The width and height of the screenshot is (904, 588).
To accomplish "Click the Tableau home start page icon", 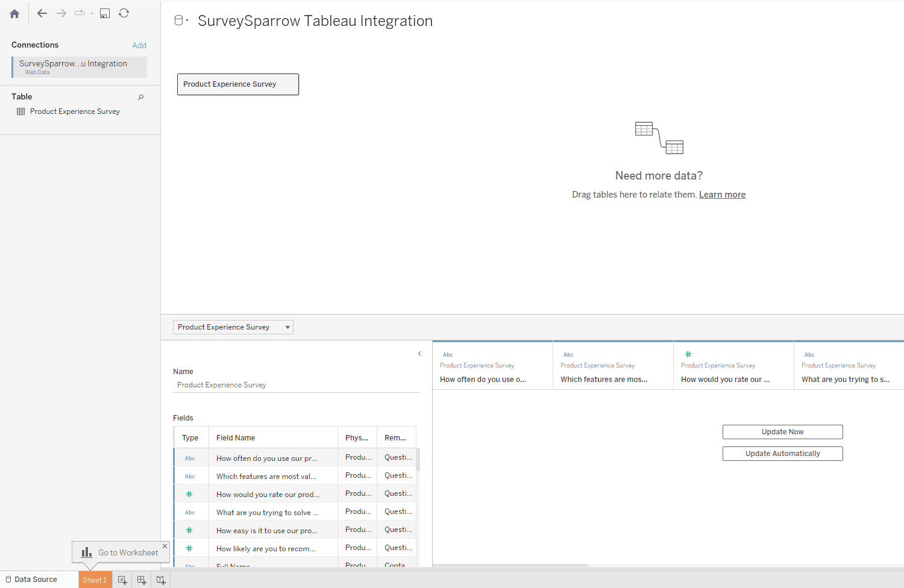I will click(x=14, y=13).
